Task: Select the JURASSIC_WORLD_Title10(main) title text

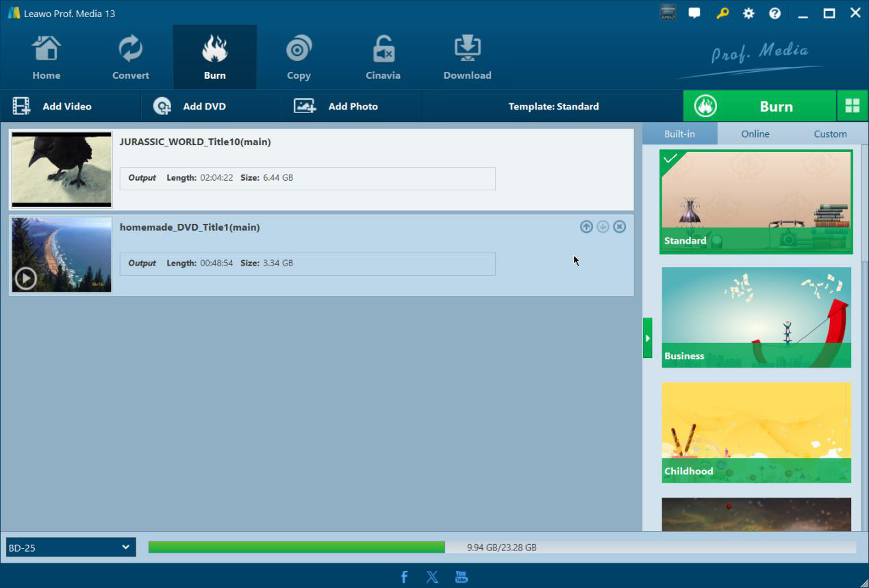Action: coord(195,142)
